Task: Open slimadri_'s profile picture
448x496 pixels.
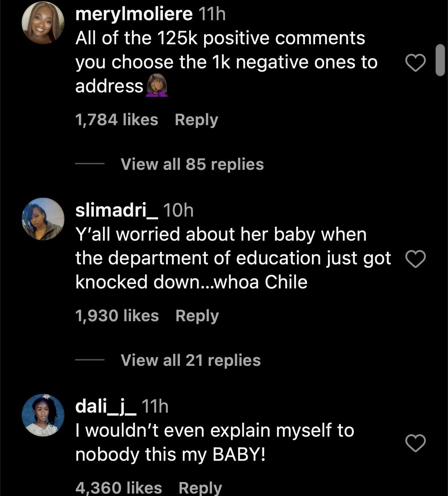Action: click(x=43, y=219)
